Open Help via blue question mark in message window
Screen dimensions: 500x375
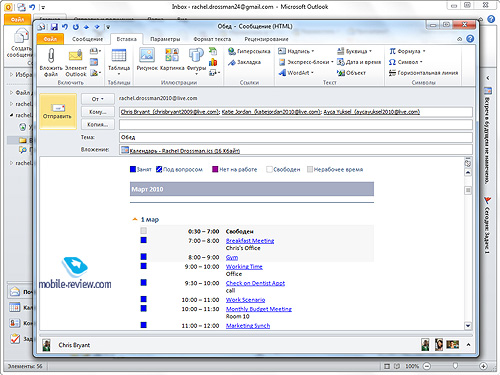470,39
